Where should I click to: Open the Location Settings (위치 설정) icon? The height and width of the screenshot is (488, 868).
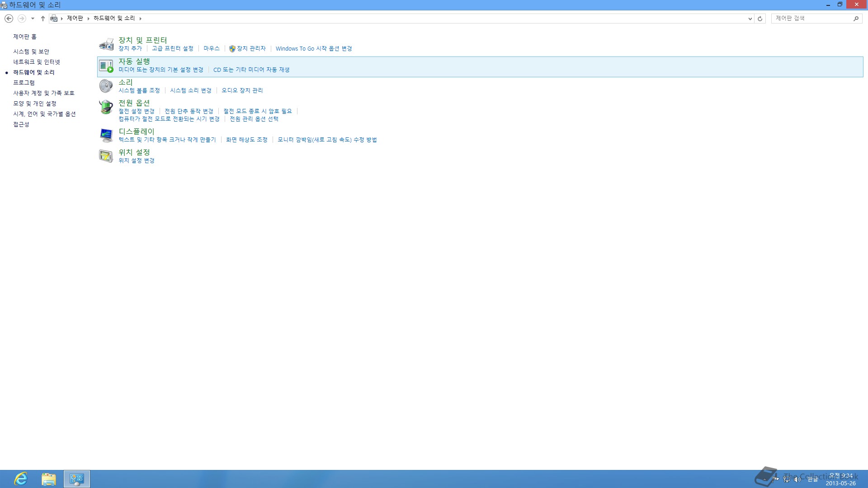click(106, 156)
